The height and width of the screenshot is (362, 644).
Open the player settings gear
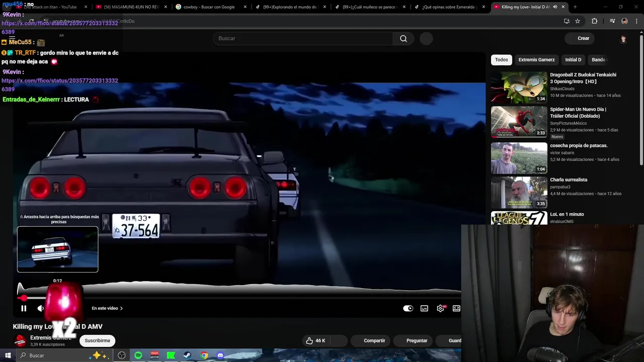[x=440, y=308]
